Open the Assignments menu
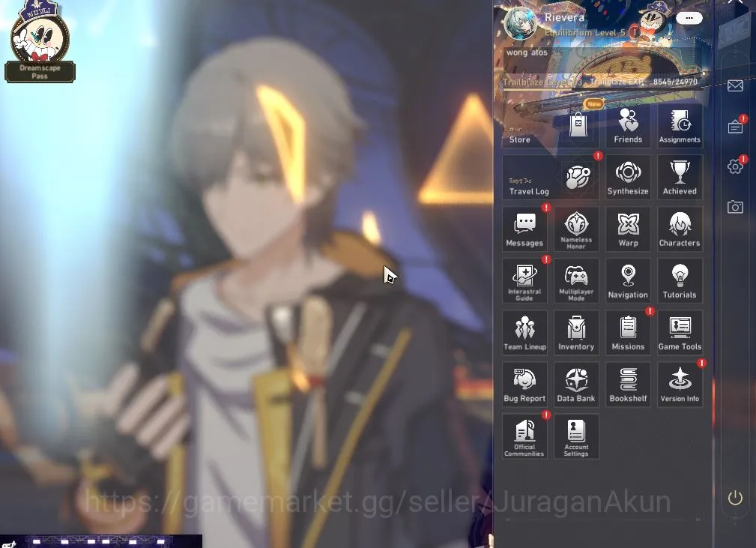This screenshot has height=548, width=756. click(x=680, y=125)
